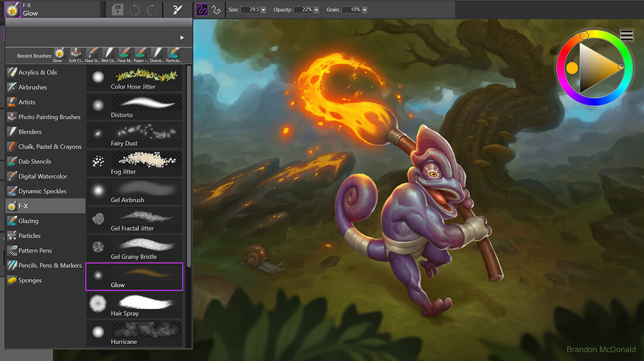This screenshot has width=644, height=361.
Task: Expand the brush library flyout arrow
Action: [x=182, y=37]
